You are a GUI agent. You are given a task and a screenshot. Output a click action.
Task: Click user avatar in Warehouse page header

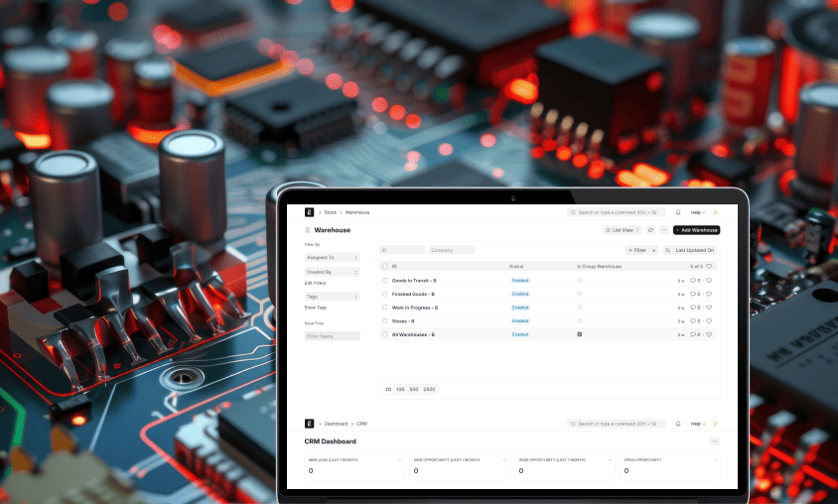(715, 212)
